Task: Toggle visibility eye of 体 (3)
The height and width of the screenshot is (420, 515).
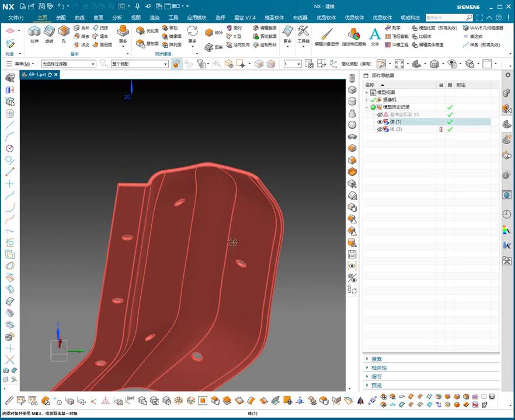Action: pos(380,129)
